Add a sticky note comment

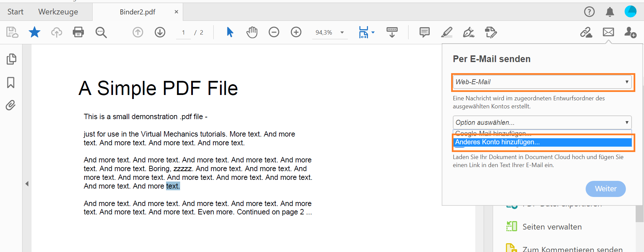(x=424, y=32)
